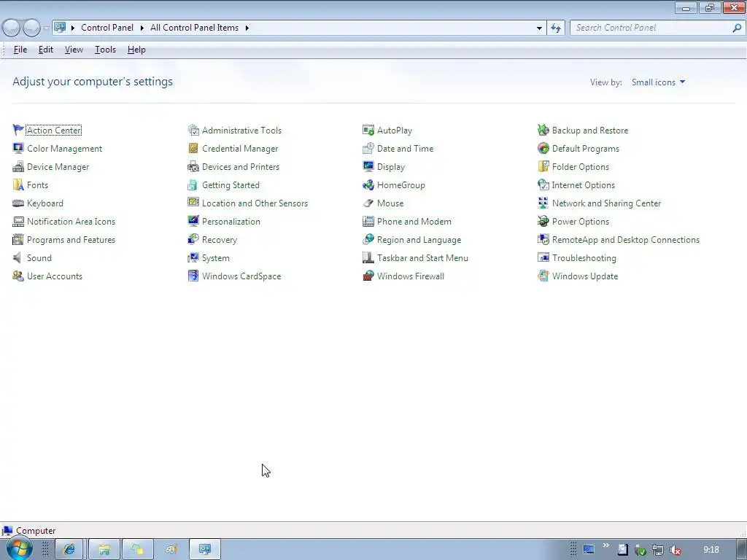
Task: Open the Default Programs icon
Action: click(543, 148)
